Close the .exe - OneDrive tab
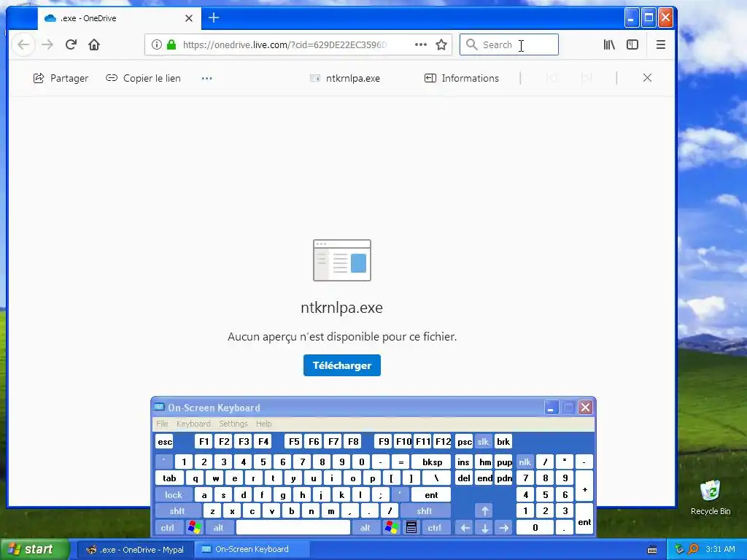Viewport: 747px width, 560px height. coord(189,18)
